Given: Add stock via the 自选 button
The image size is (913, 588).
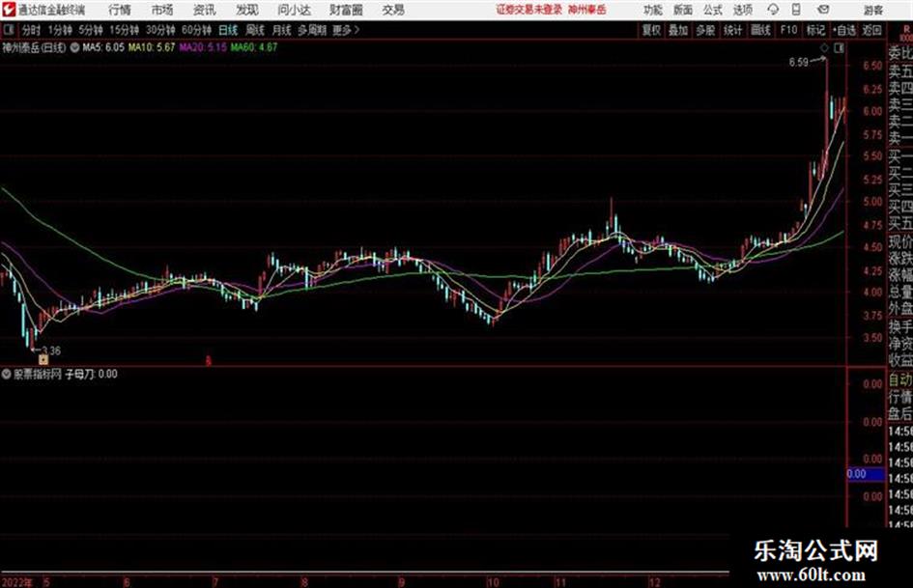Looking at the screenshot, I should coord(844,30).
